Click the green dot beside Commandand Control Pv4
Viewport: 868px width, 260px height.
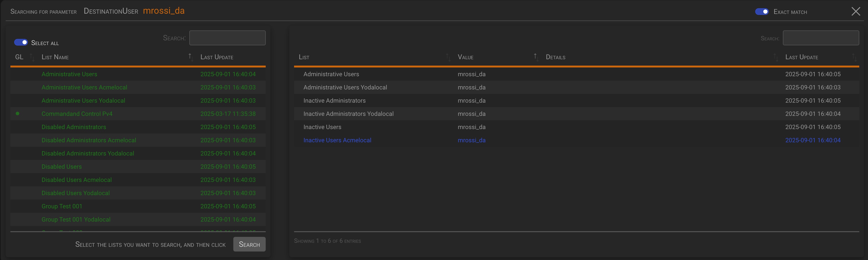17,114
